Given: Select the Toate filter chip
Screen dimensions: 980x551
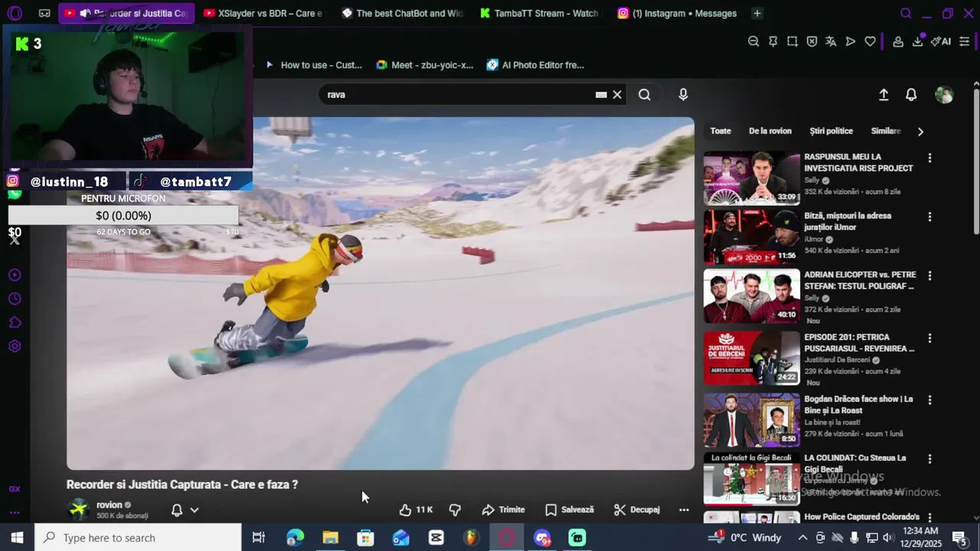Looking at the screenshot, I should 720,131.
